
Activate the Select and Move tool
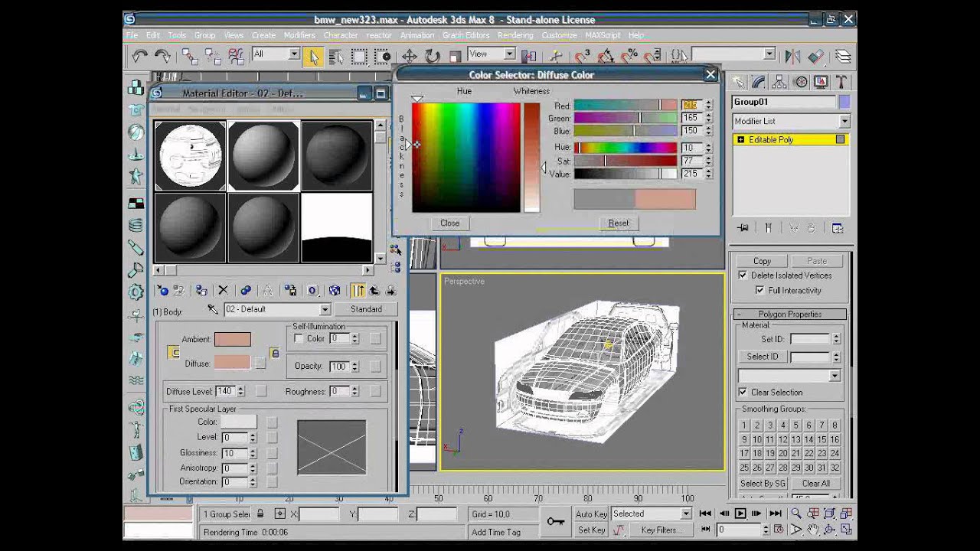click(410, 55)
